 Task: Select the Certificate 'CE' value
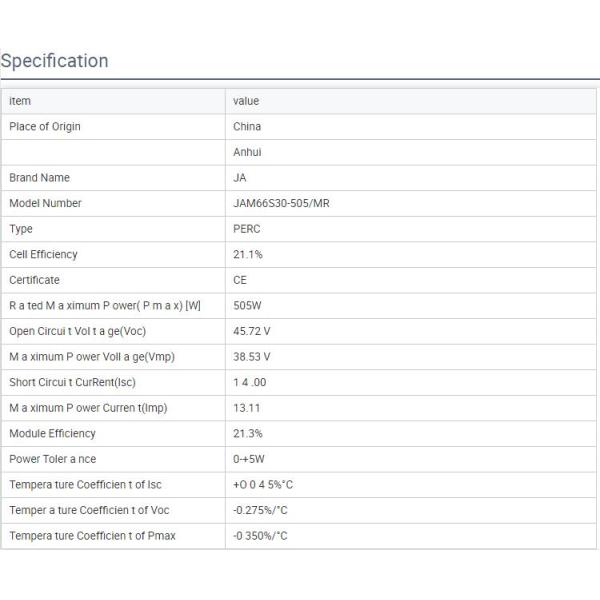click(x=240, y=280)
